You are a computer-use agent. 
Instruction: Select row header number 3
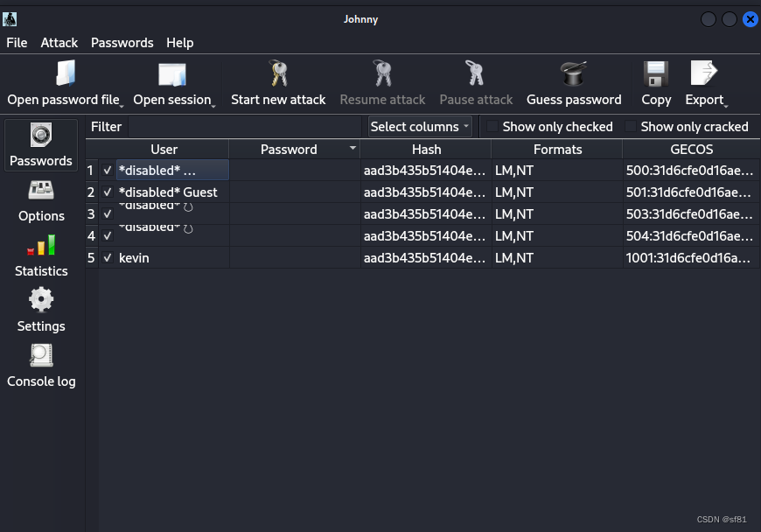click(x=92, y=214)
